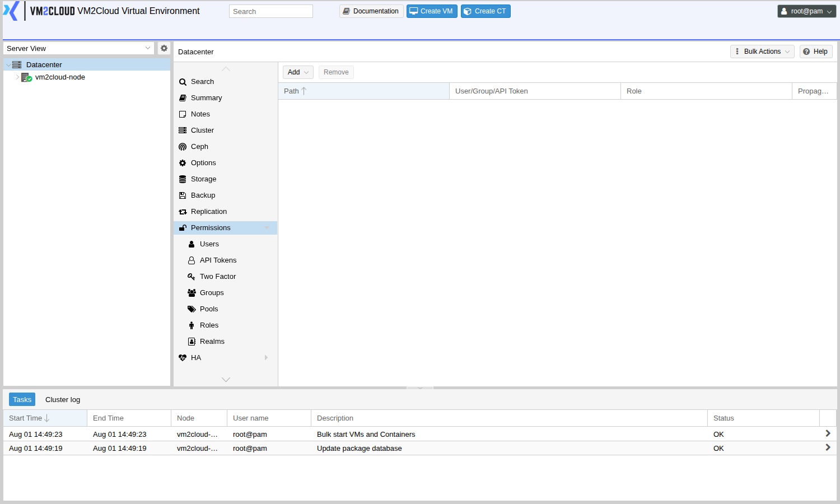840x504 pixels.
Task: Switch to the Cluster log tab
Action: click(x=63, y=400)
